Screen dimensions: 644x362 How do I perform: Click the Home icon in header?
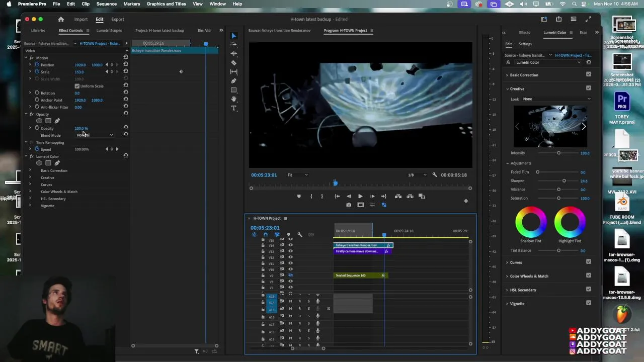click(x=61, y=19)
